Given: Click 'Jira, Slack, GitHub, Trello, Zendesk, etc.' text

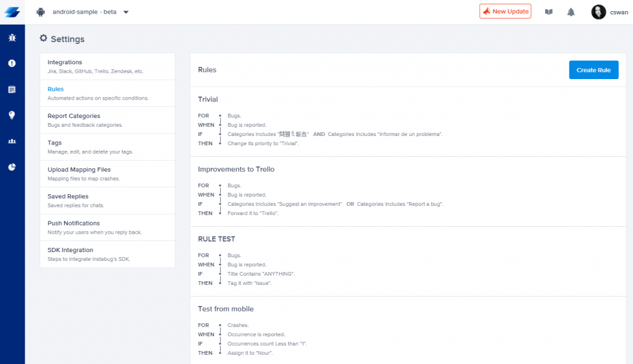Looking at the screenshot, I should point(96,71).
